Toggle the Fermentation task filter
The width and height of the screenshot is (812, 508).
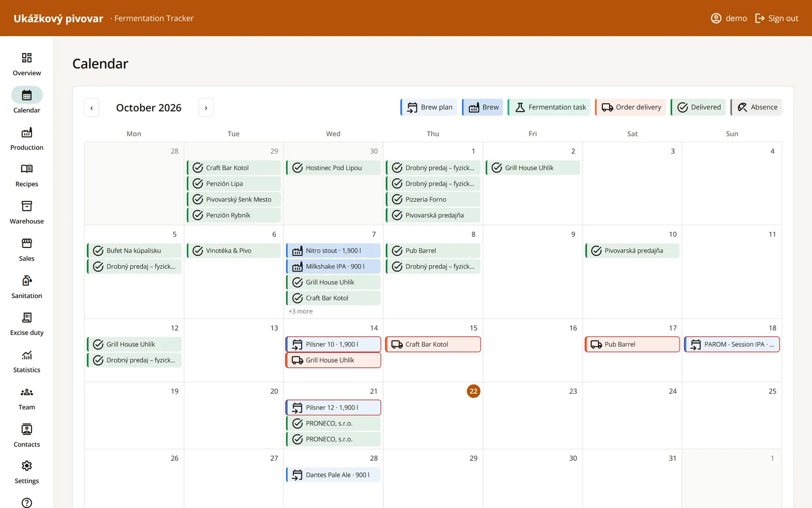(550, 107)
